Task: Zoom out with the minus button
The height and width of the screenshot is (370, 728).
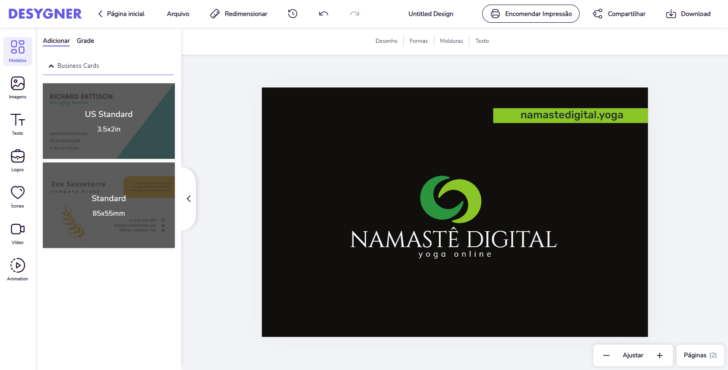Action: point(606,356)
